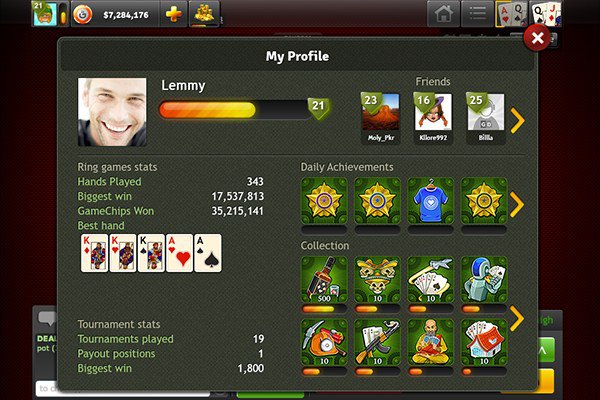
Task: Select the whiskey bottle collection item
Action: [324, 280]
